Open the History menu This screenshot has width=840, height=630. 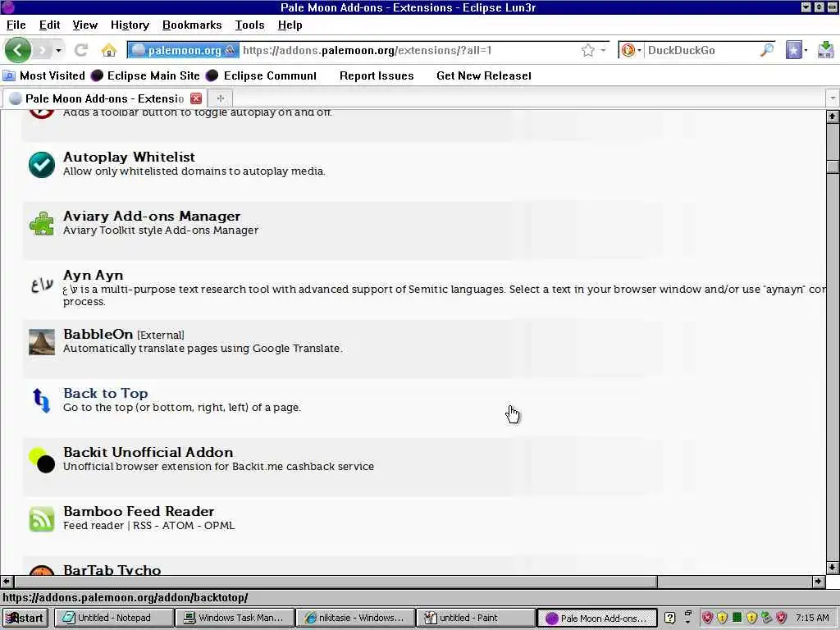pos(130,25)
